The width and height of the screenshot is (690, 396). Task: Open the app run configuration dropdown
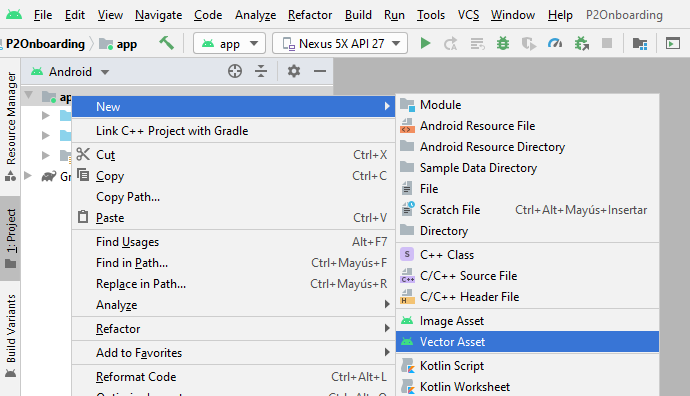coord(229,44)
